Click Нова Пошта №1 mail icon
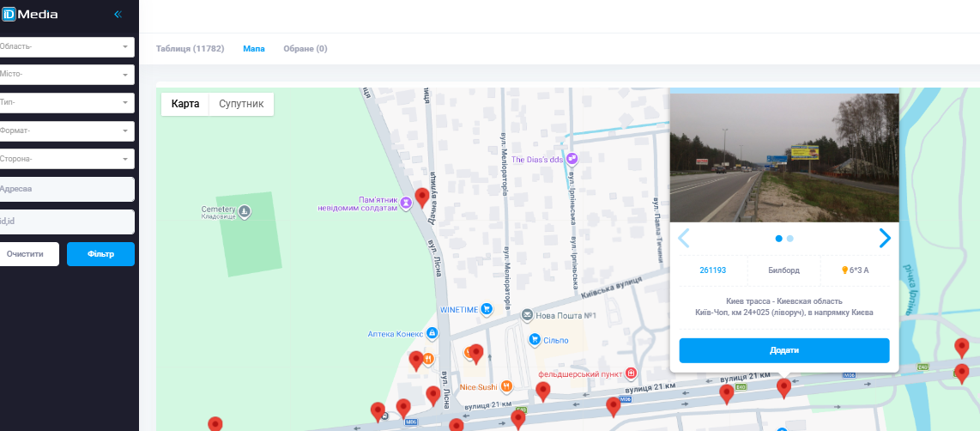The image size is (980, 431). [528, 316]
